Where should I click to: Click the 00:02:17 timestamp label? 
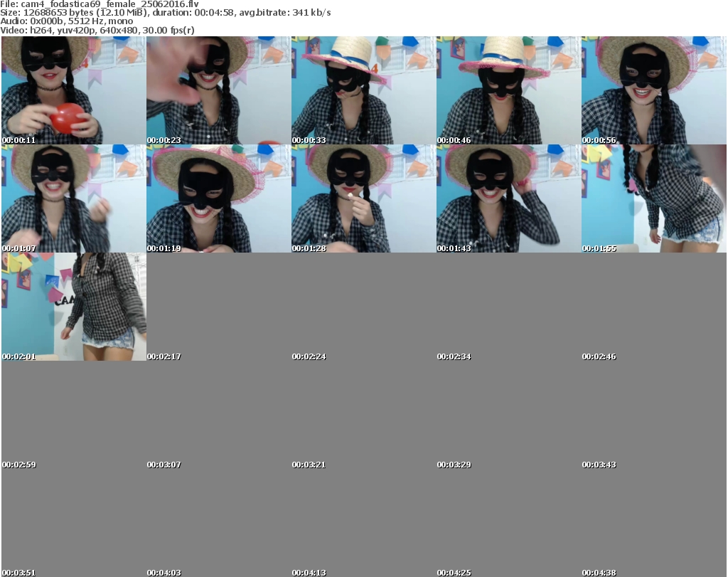[164, 356]
